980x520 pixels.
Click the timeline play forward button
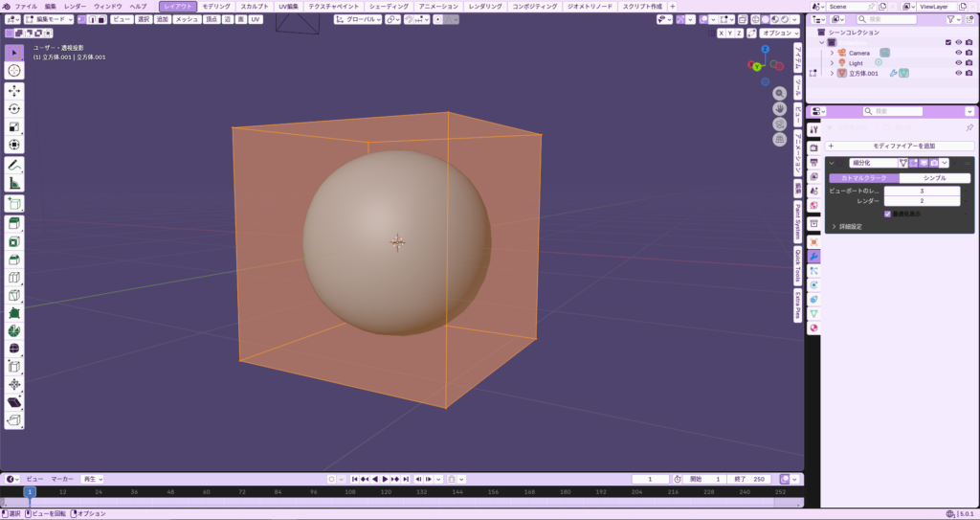coord(386,479)
